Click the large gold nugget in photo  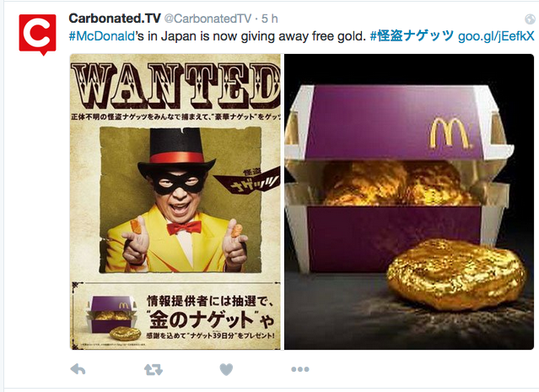click(456, 273)
